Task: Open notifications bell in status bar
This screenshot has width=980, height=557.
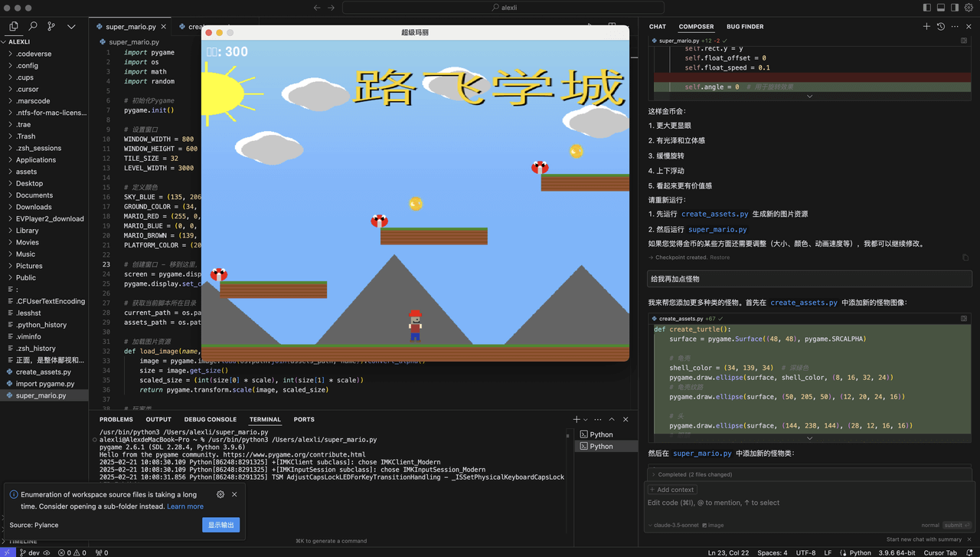Action: [970, 552]
